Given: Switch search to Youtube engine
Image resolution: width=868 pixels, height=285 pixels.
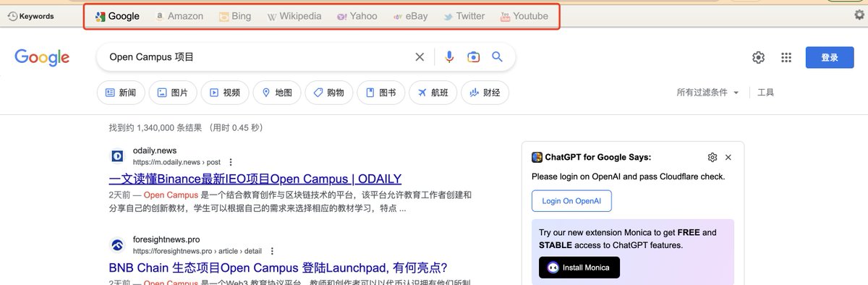Looking at the screenshot, I should (524, 16).
